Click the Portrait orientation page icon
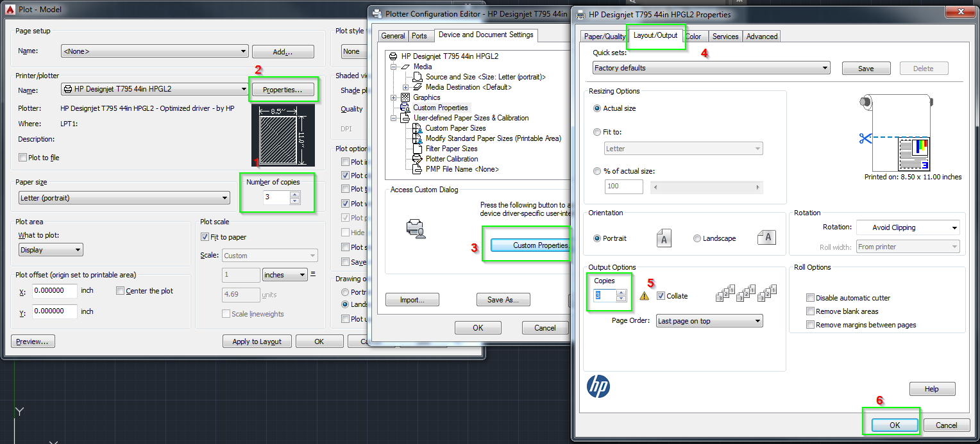 click(664, 238)
